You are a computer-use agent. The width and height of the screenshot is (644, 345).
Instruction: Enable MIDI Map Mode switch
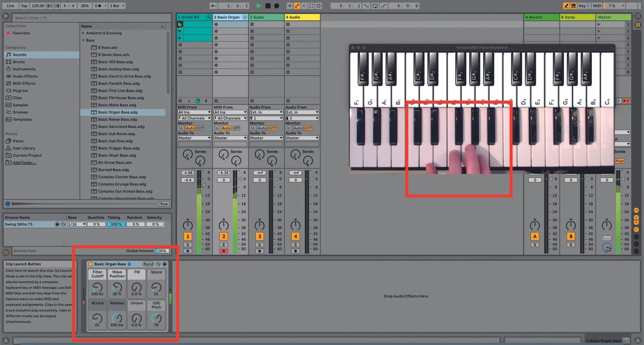[x=598, y=5]
